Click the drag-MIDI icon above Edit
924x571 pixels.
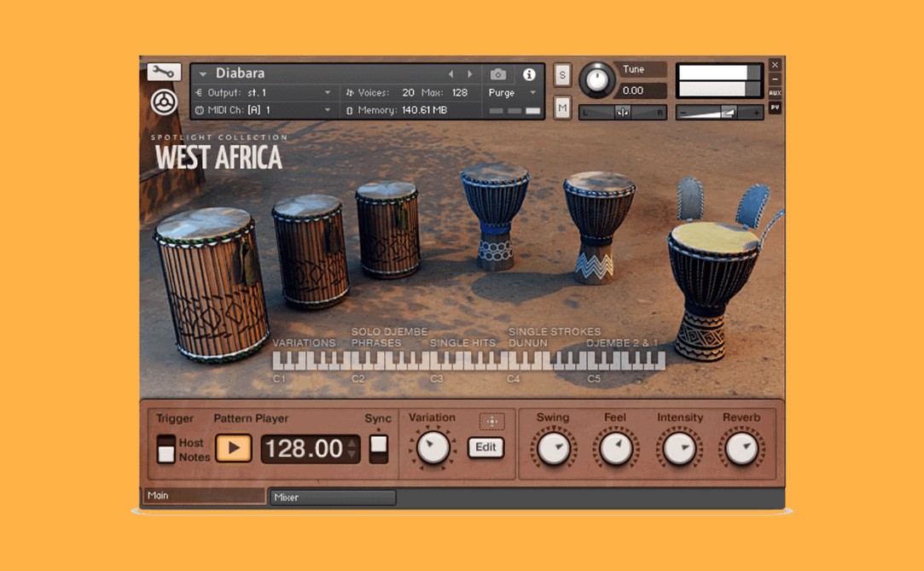(x=491, y=422)
